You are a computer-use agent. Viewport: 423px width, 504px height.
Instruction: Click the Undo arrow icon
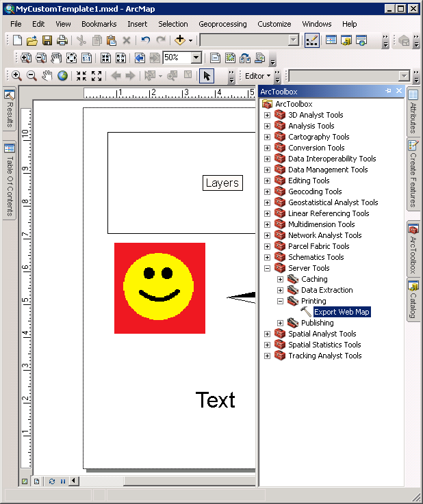coord(146,40)
